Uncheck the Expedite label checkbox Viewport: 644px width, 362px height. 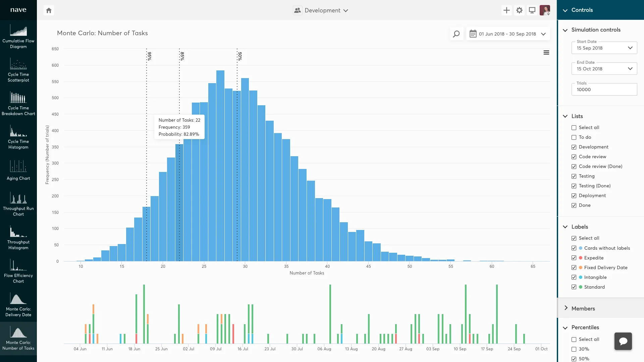point(574,258)
